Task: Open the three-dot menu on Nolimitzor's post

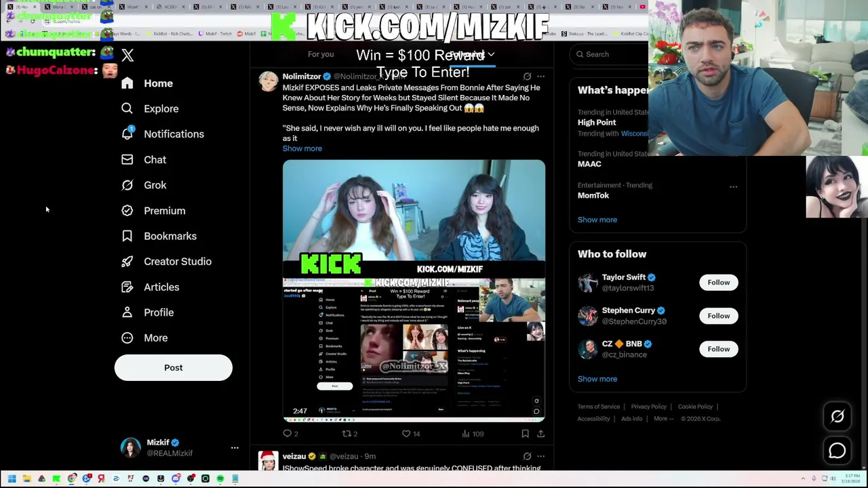Action: (540, 77)
